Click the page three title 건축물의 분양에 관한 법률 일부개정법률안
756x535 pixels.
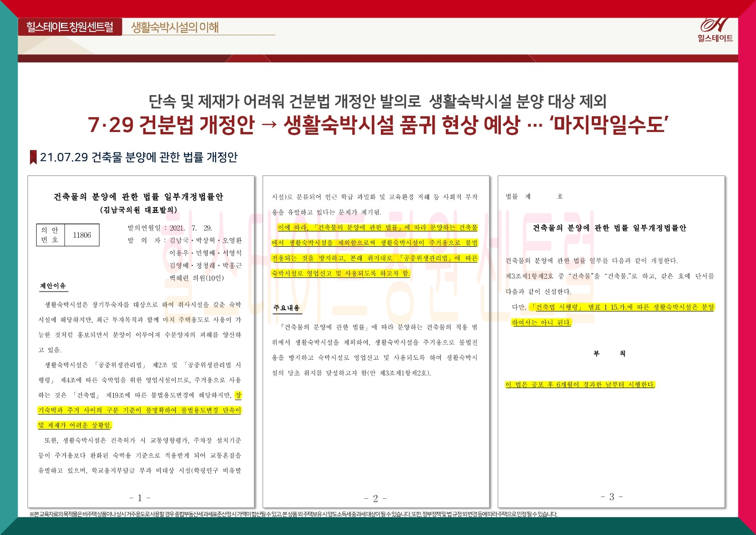click(x=609, y=228)
